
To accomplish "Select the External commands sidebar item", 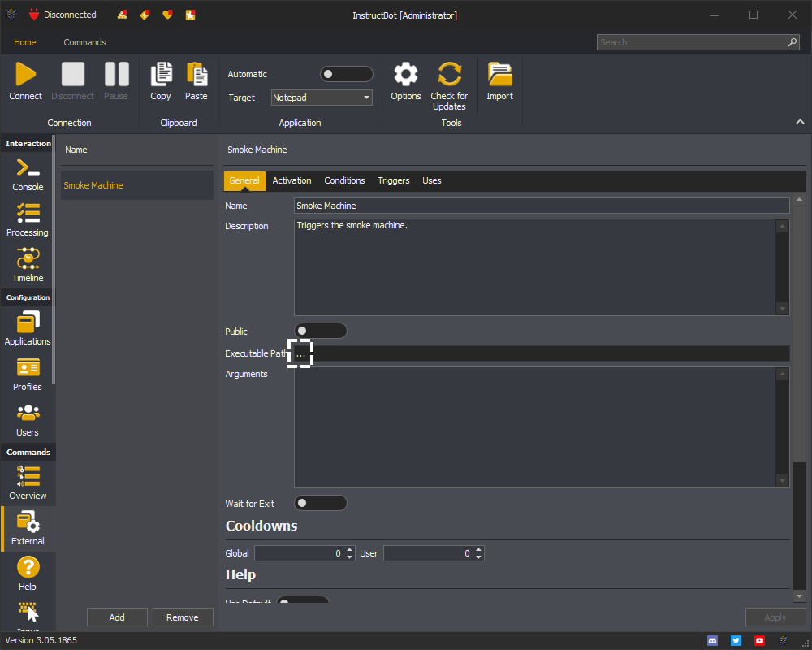I will [x=28, y=528].
